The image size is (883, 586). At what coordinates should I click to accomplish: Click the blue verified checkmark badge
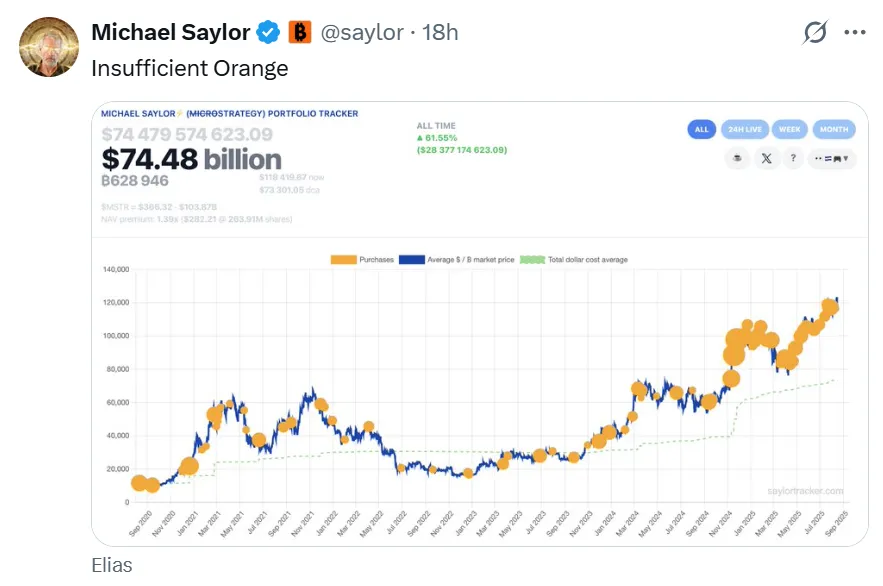(x=268, y=33)
